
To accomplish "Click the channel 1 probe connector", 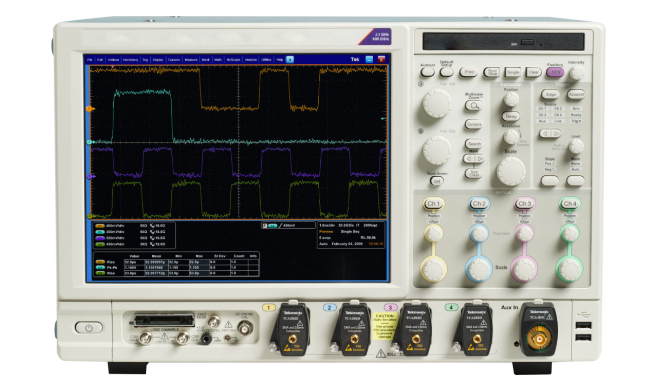I will tap(292, 338).
